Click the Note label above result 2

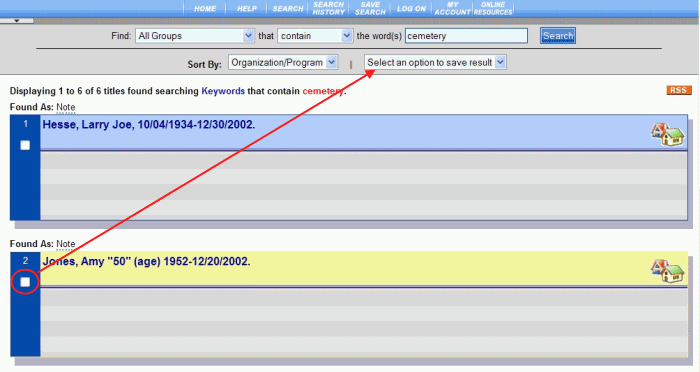coord(66,244)
